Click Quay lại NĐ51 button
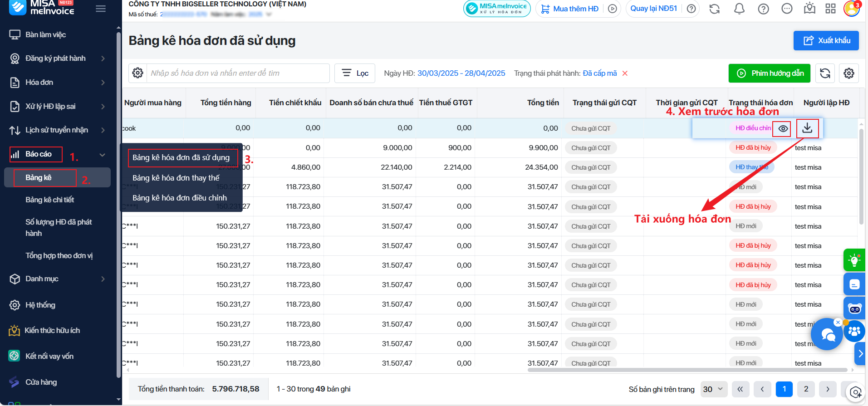This screenshot has height=406, width=868. pyautogui.click(x=653, y=9)
